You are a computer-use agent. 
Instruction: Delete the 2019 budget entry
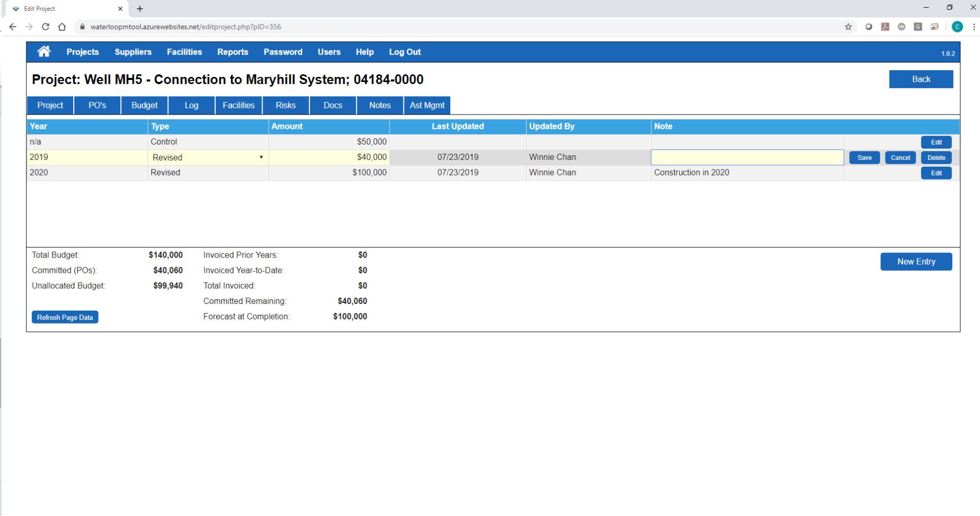(x=936, y=158)
